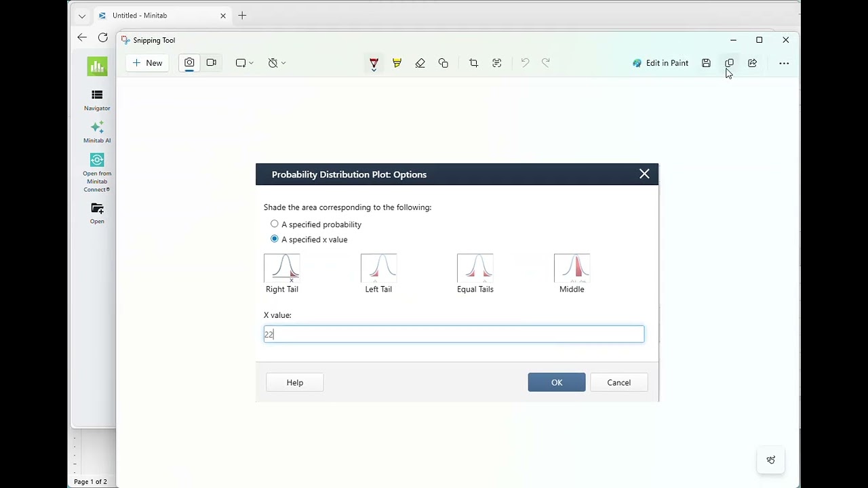Copy the snip to clipboard

coord(729,63)
